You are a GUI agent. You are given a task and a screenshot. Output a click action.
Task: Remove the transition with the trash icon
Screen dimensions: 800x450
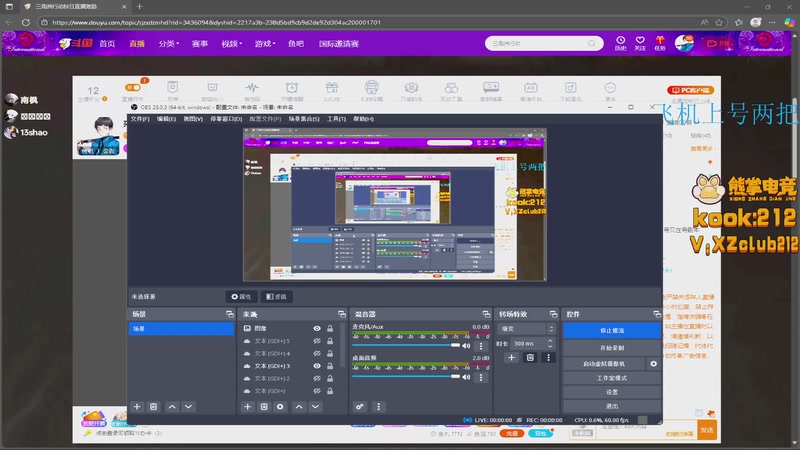530,358
